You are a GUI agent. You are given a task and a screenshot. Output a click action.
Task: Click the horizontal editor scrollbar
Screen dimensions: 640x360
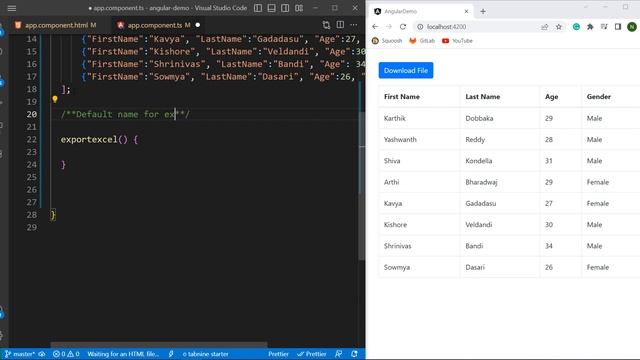click(159, 345)
